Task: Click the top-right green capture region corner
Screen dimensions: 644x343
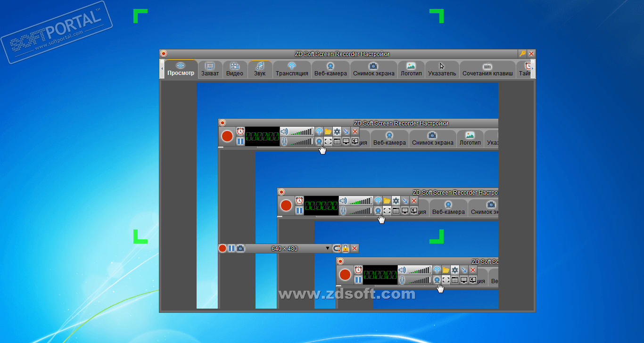Action: click(438, 15)
